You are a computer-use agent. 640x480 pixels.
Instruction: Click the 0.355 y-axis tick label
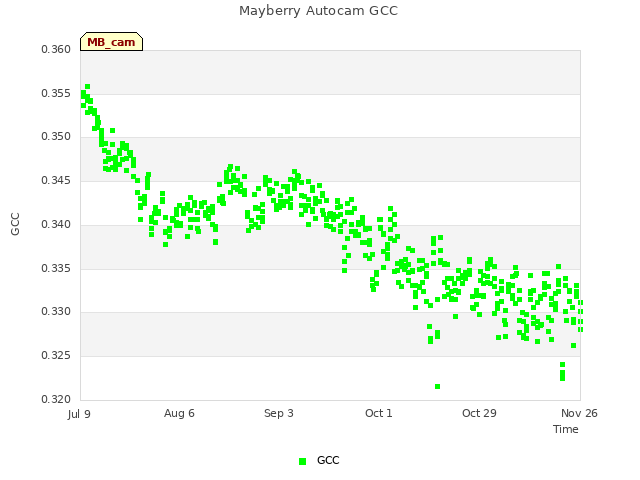[56, 93]
